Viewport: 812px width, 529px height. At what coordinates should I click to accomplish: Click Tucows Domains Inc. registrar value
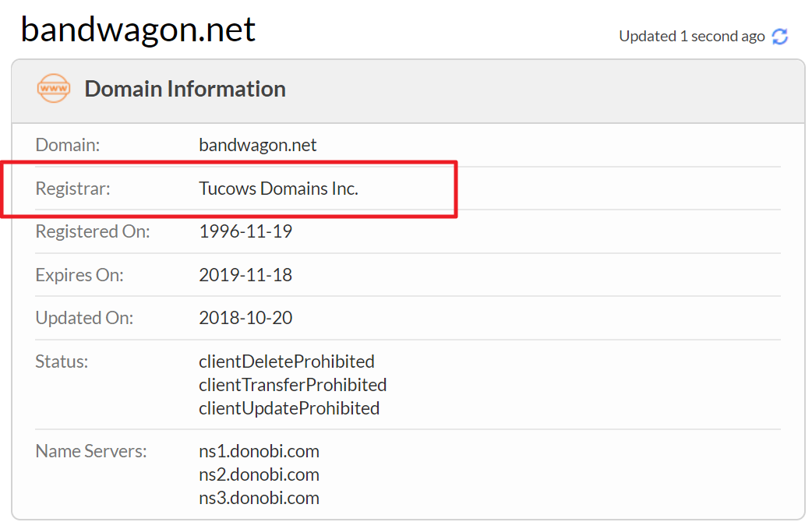[x=278, y=189]
